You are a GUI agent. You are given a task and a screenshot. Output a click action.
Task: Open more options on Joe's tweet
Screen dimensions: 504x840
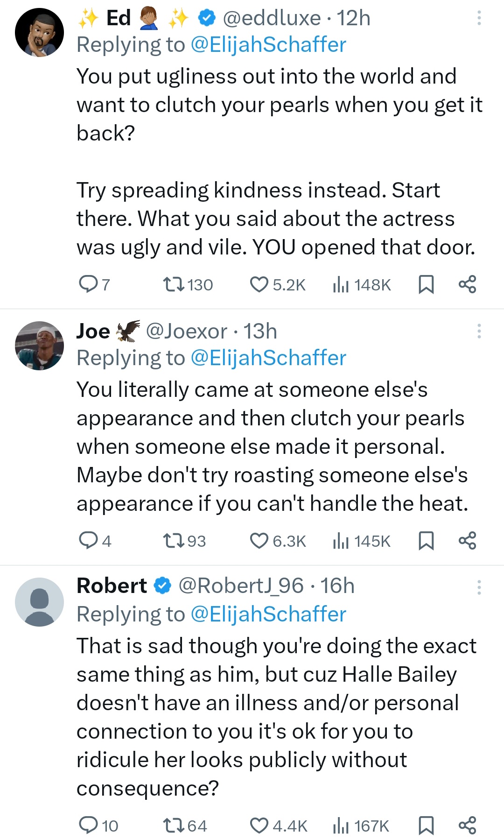479,331
